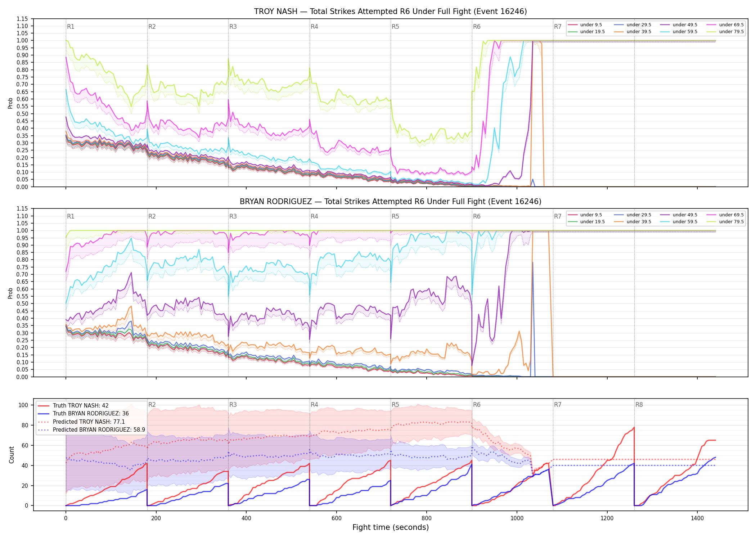The image size is (756, 540).
Task: Click the 1200 tick label on the time axis
Action: point(607,518)
